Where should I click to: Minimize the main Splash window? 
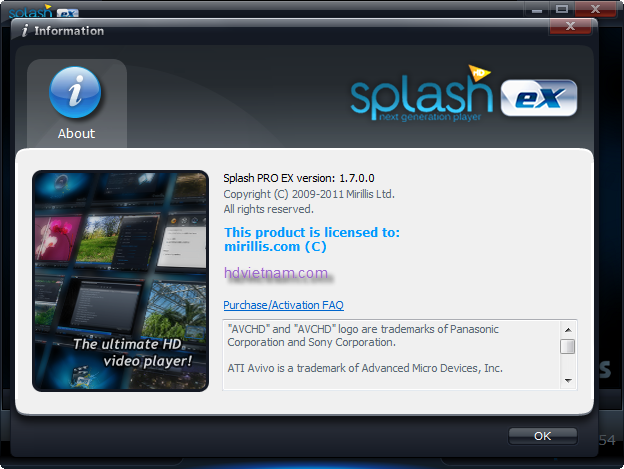[x=537, y=9]
